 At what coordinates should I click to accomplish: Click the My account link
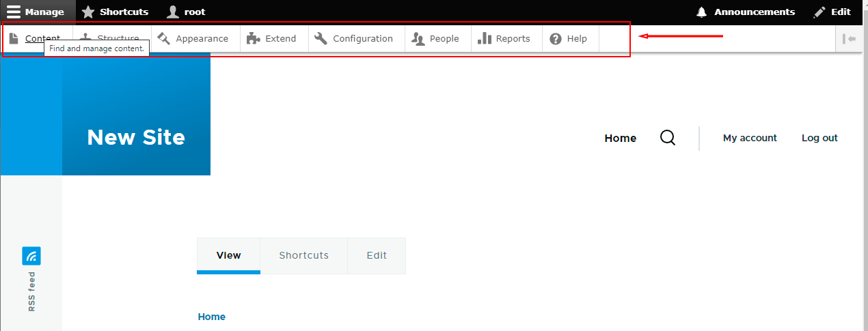[x=750, y=138]
